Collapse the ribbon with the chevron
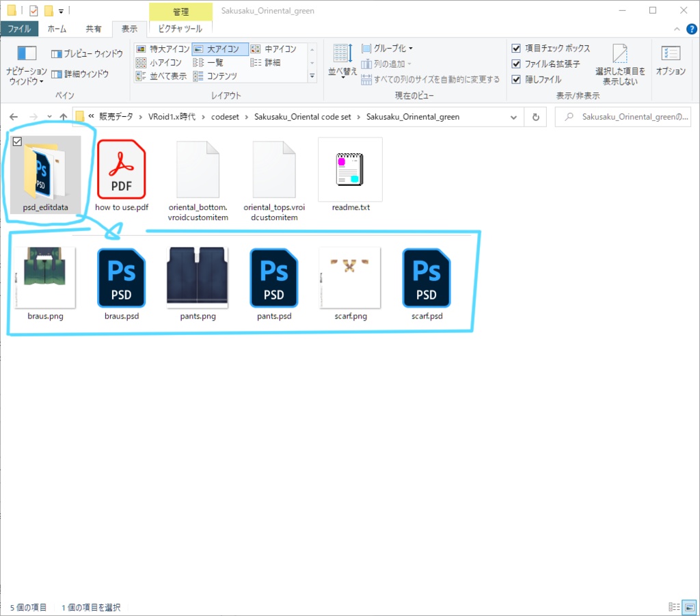The image size is (700, 616). (x=677, y=29)
